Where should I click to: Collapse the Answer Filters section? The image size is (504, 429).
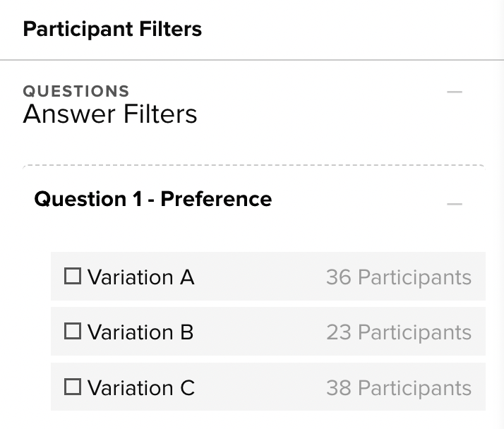pos(455,92)
